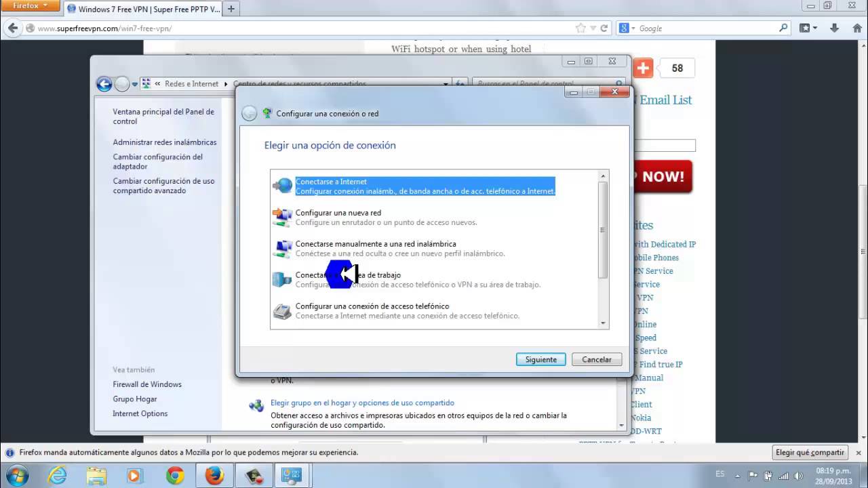This screenshot has width=868, height=488.
Task: Click the Firefox back navigation arrow
Action: pyautogui.click(x=13, y=28)
